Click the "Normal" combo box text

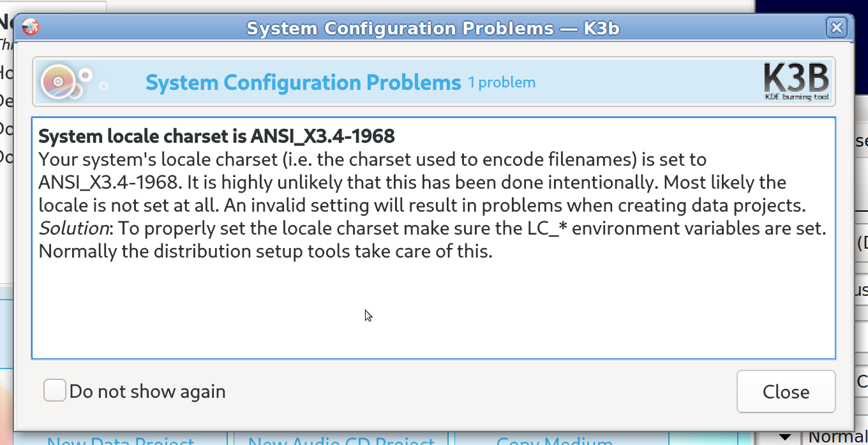(837, 437)
